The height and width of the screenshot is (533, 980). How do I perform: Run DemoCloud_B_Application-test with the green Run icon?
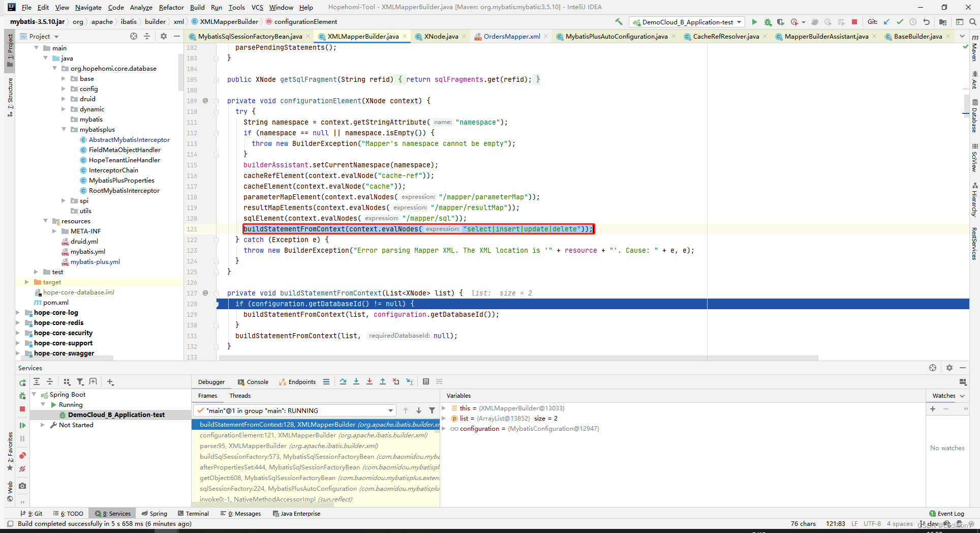click(x=754, y=22)
